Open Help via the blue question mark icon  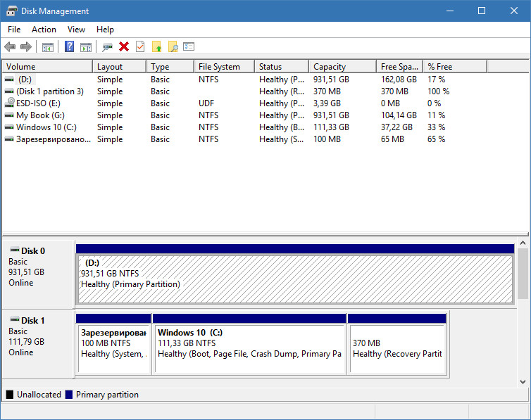pyautogui.click(x=69, y=47)
